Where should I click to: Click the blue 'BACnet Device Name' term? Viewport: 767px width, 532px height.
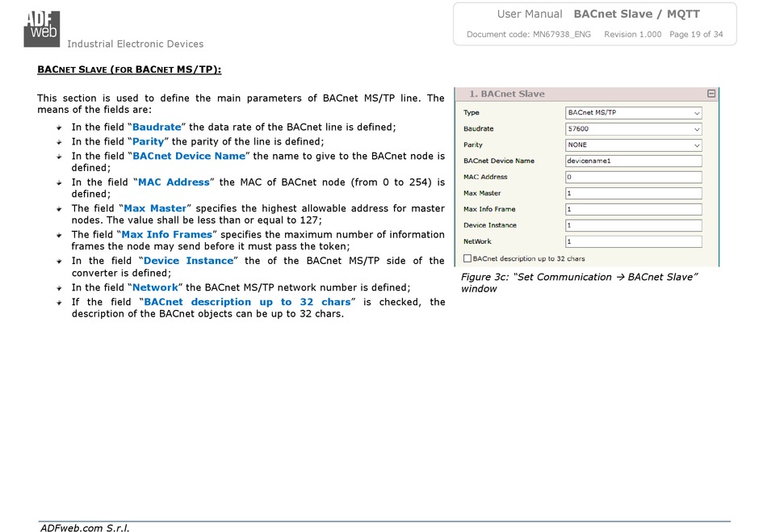[189, 156]
